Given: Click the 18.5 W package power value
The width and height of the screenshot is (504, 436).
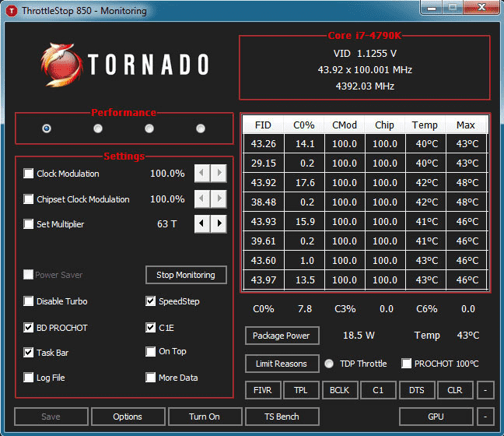Looking at the screenshot, I should 359,336.
